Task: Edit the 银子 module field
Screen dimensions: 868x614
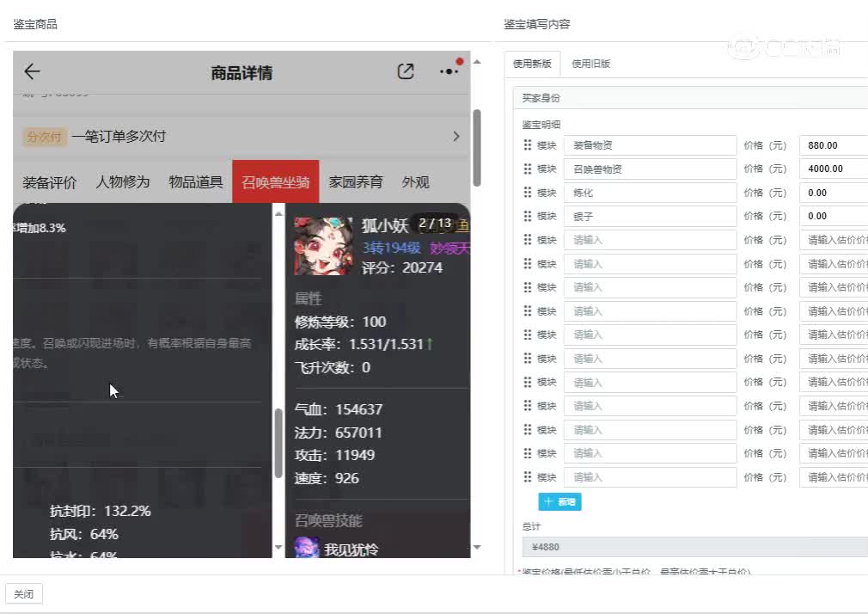Action: tap(651, 216)
